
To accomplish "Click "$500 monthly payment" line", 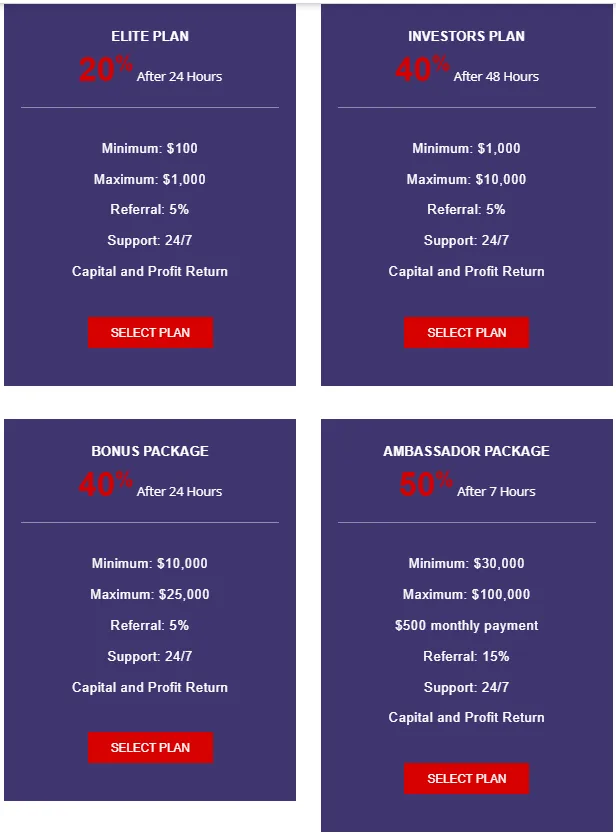I will point(466,626).
